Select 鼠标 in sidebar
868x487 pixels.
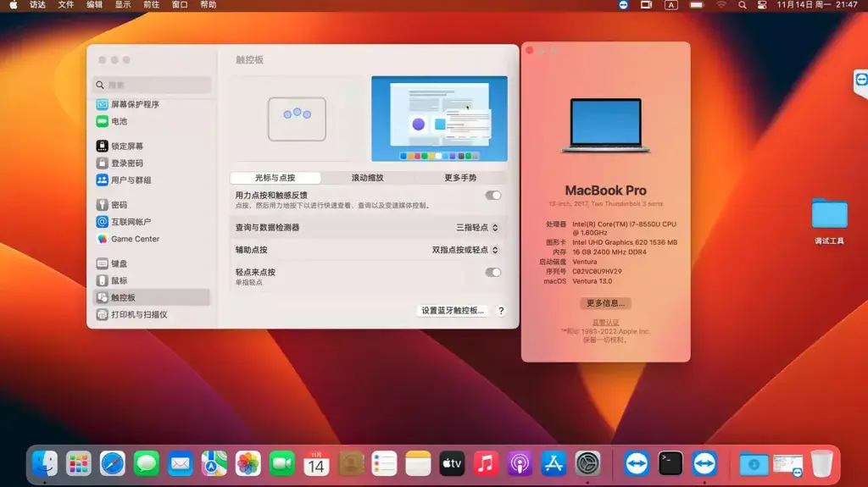click(153, 280)
